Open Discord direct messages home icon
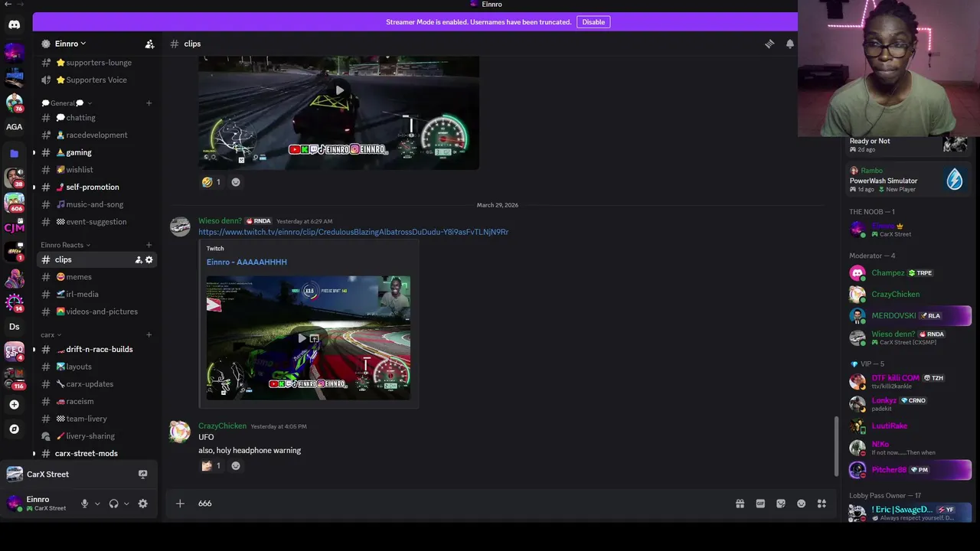The image size is (980, 551). pos(14,24)
